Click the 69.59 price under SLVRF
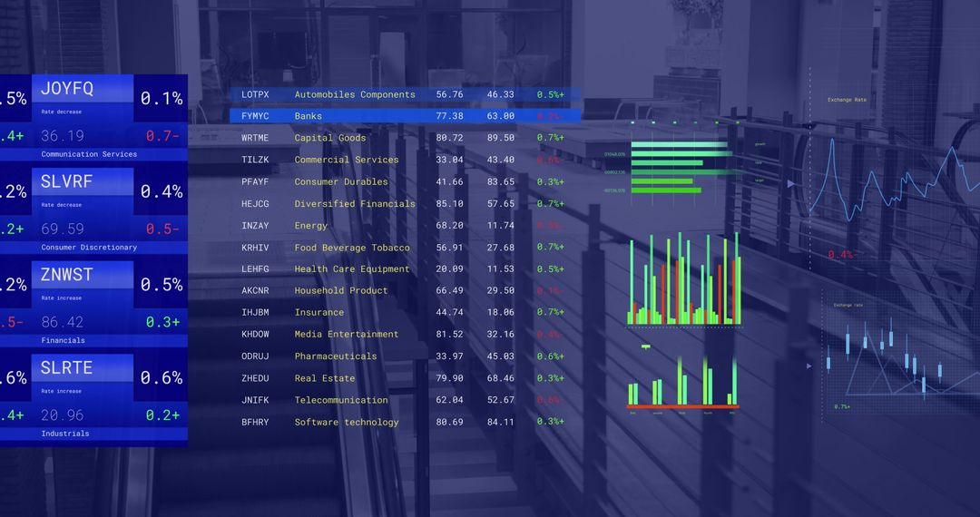The height and width of the screenshot is (517, 980). (63, 229)
